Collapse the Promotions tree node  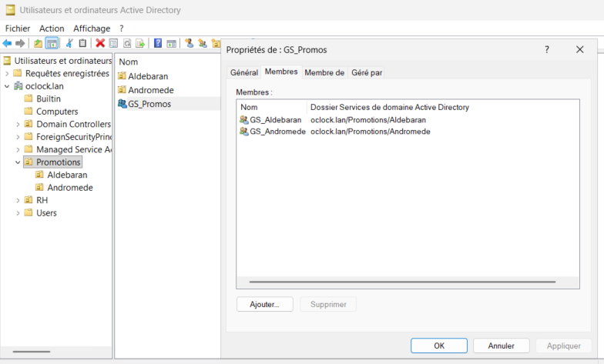[18, 162]
